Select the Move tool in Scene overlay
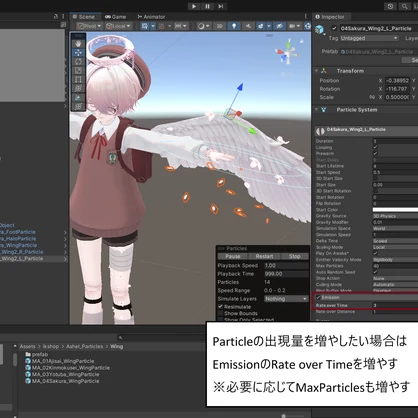The image size is (418, 418). click(78, 53)
